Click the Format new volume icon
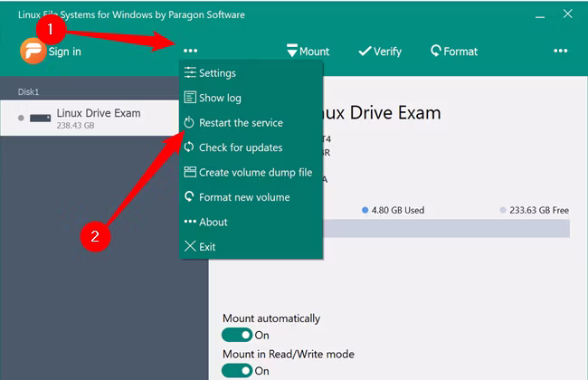The width and height of the screenshot is (588, 380). point(189,196)
